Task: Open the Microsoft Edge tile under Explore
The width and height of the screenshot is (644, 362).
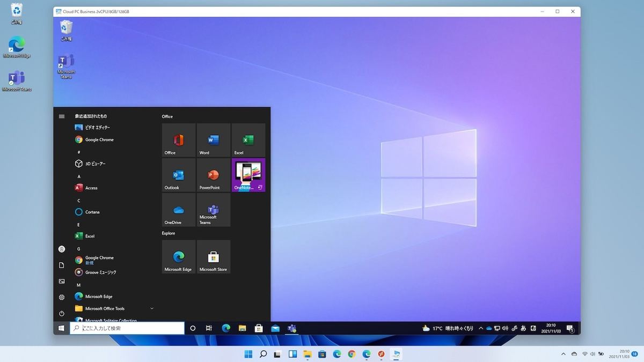Action: [179, 256]
